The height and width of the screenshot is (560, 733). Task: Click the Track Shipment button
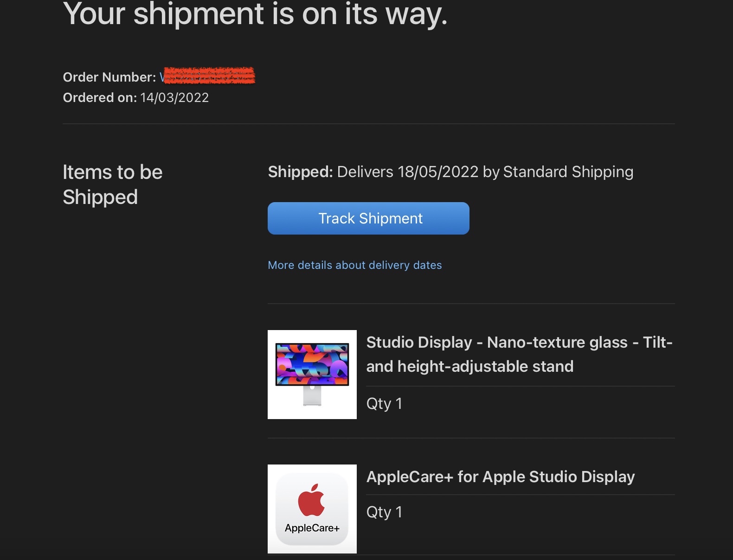(x=368, y=218)
